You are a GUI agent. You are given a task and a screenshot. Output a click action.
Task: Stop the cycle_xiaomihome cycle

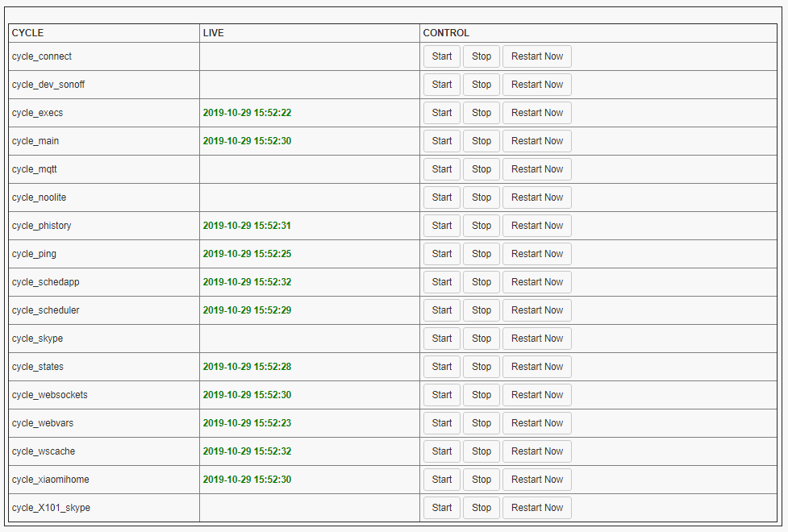click(x=482, y=480)
